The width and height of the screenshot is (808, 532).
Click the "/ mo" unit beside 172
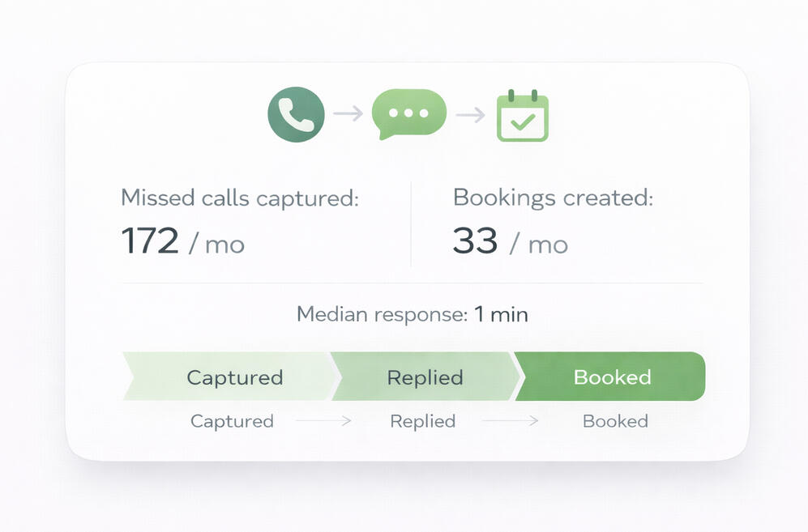click(x=216, y=244)
